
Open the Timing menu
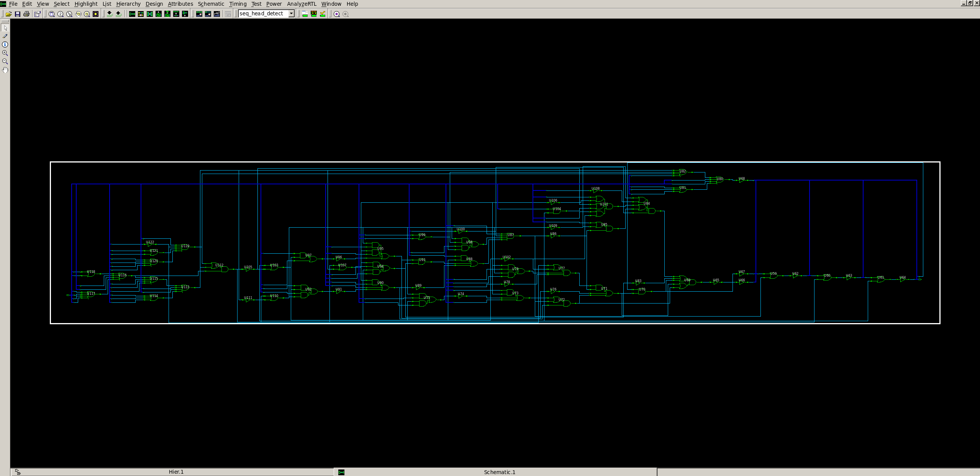[x=238, y=4]
